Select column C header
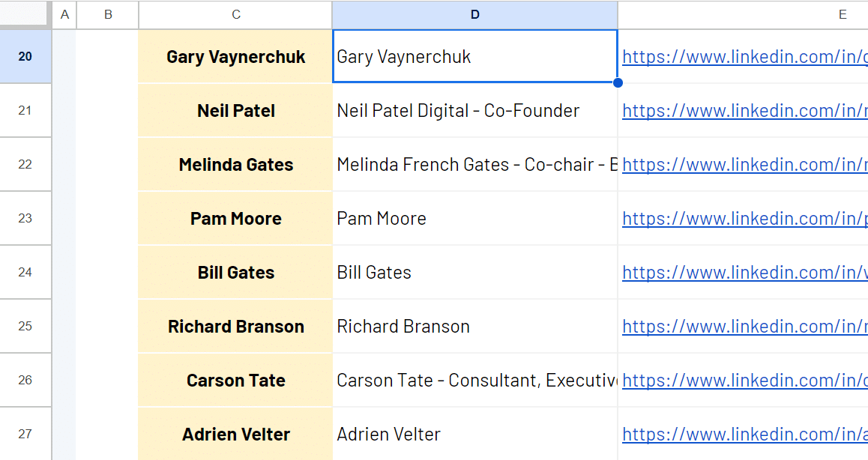 (x=236, y=15)
